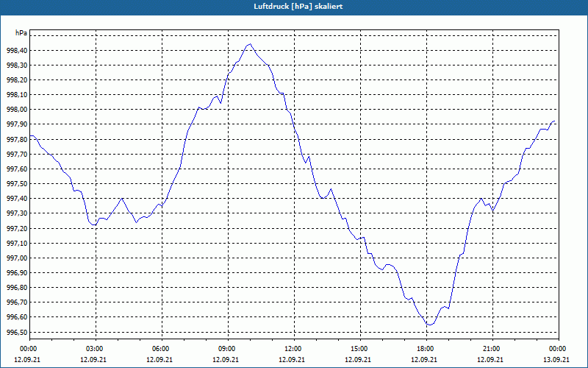588x368 pixels.
Task: Click the 06:00 time axis label
Action: pos(162,349)
